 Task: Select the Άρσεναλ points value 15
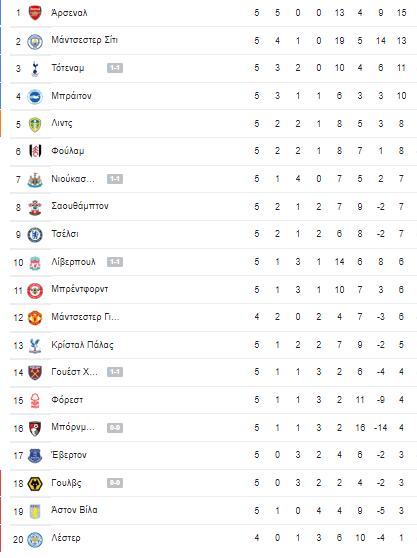(x=401, y=13)
